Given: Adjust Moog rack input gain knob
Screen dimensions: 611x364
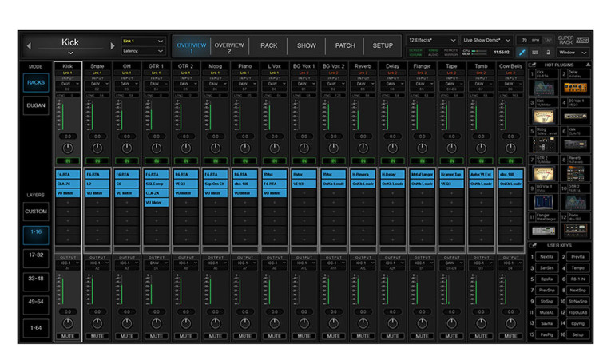Looking at the screenshot, I should point(216,148).
